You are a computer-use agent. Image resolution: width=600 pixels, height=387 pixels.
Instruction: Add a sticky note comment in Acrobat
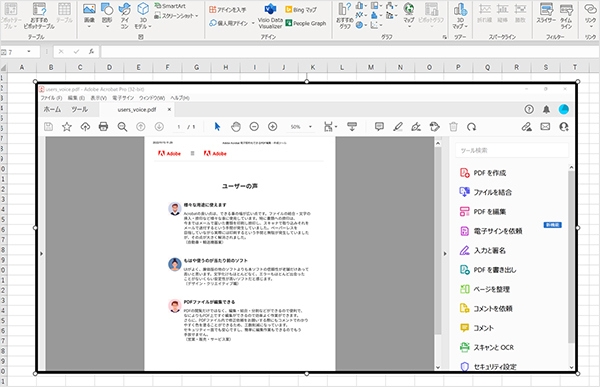379,127
